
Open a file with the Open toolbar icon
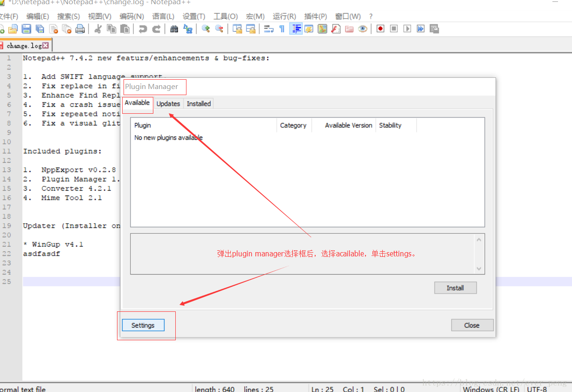[x=13, y=29]
